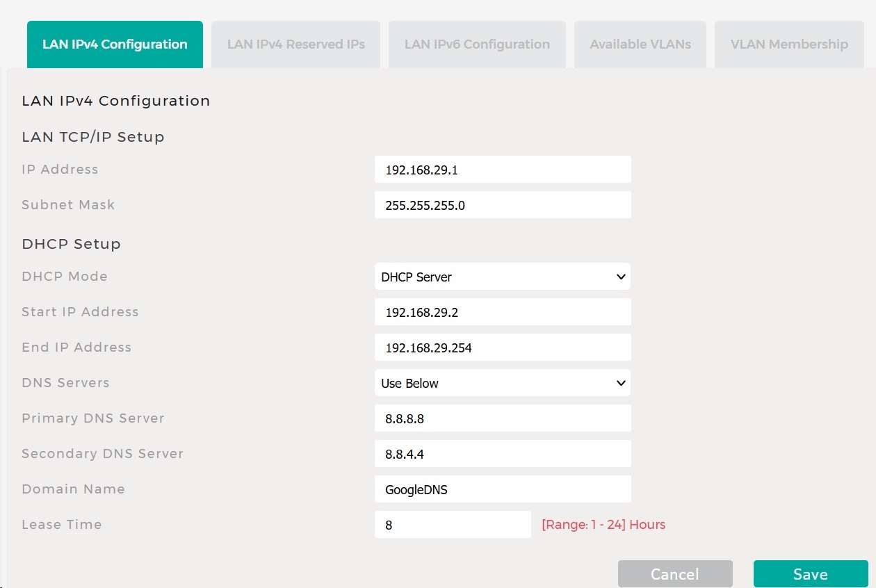Click the DHCP Setup section heading
The width and height of the screenshot is (876, 588).
[x=71, y=244]
